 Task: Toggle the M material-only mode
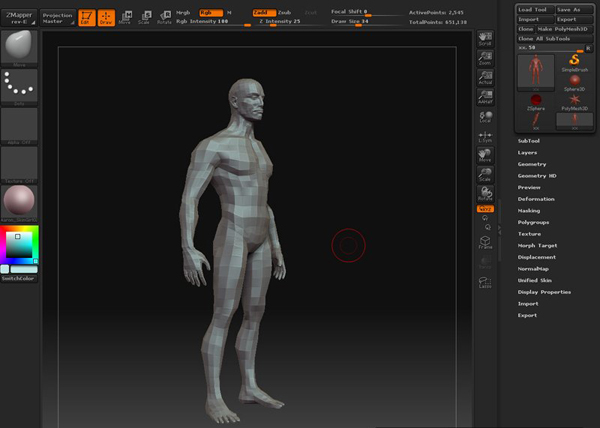coord(229,13)
